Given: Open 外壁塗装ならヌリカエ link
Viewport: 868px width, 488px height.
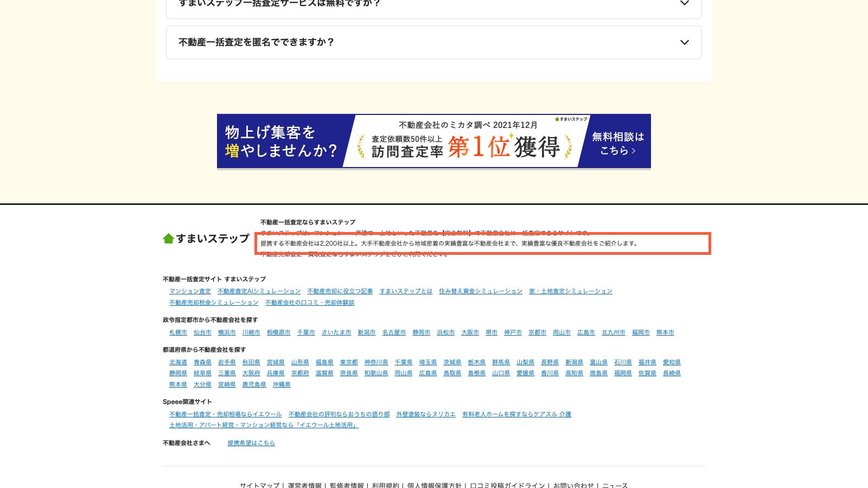Looking at the screenshot, I should (426, 414).
